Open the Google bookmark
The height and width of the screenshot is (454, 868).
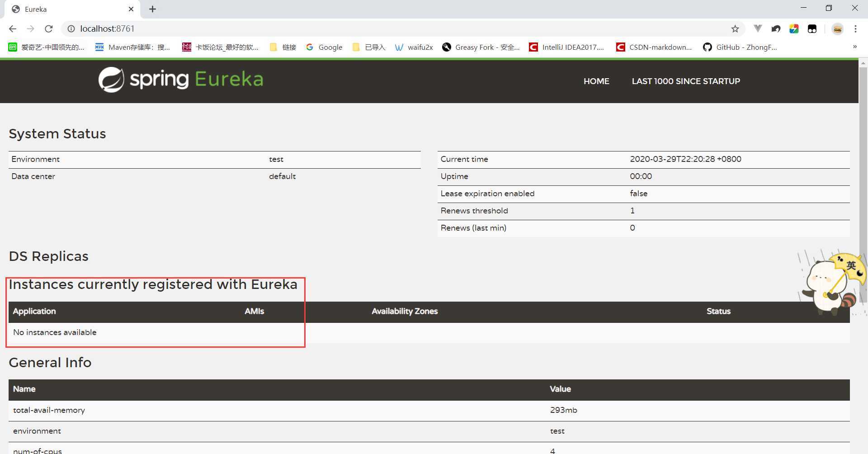324,47
